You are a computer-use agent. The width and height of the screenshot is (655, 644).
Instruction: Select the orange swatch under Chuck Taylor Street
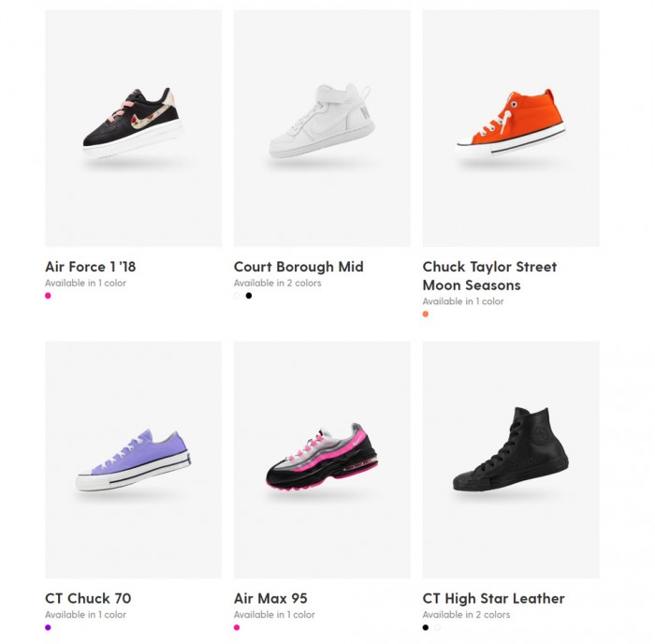tap(426, 315)
